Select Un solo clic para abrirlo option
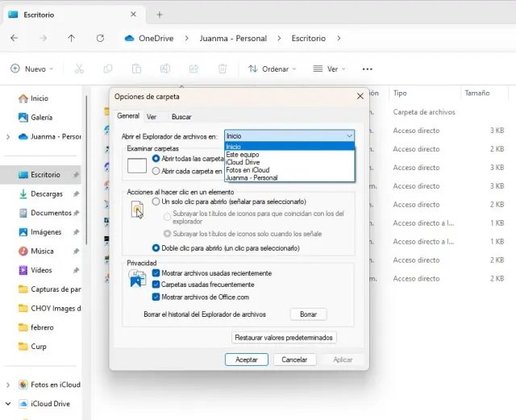The width and height of the screenshot is (516, 420). click(156, 201)
